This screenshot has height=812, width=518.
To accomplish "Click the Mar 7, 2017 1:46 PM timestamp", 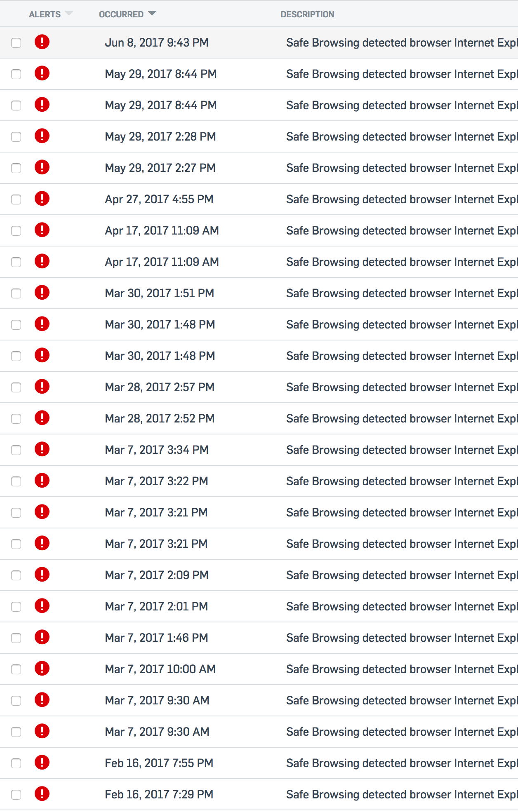I will coord(156,638).
